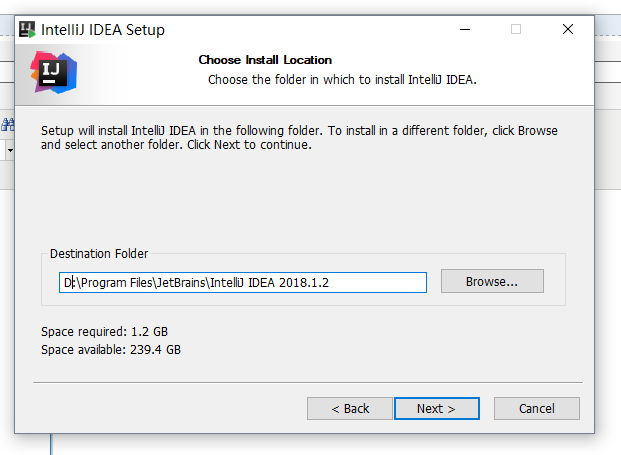Click the binoculars icon behind the dialog
The image size is (621, 455).
tap(8, 124)
